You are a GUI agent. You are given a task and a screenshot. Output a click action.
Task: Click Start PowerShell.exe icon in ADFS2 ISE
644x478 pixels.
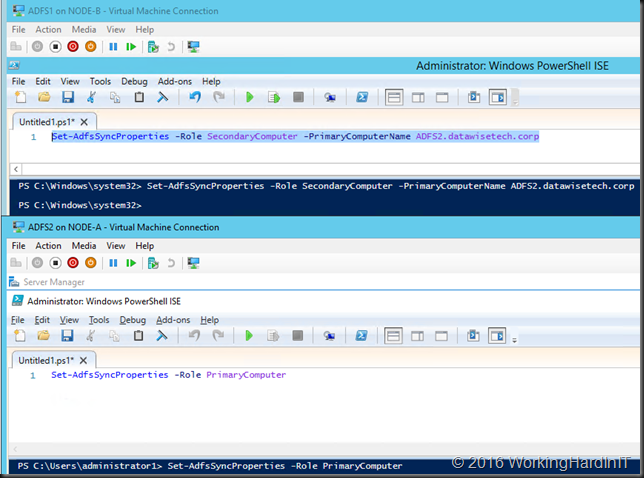[361, 336]
